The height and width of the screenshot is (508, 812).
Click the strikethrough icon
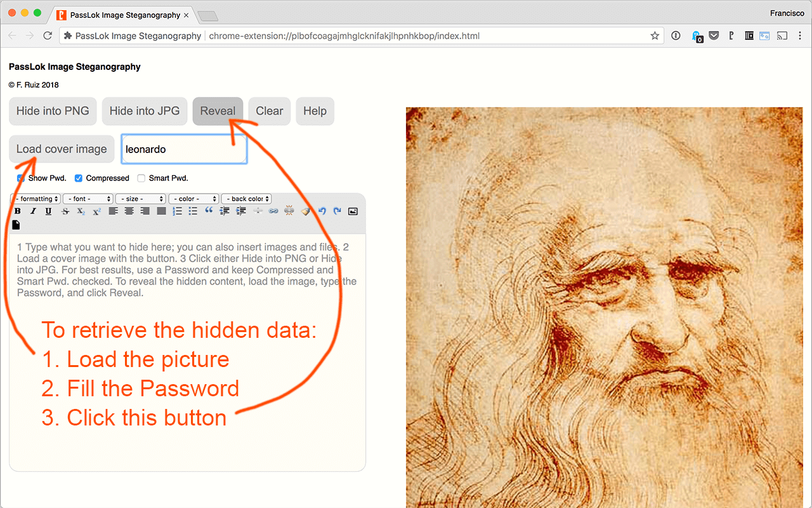[x=65, y=211]
